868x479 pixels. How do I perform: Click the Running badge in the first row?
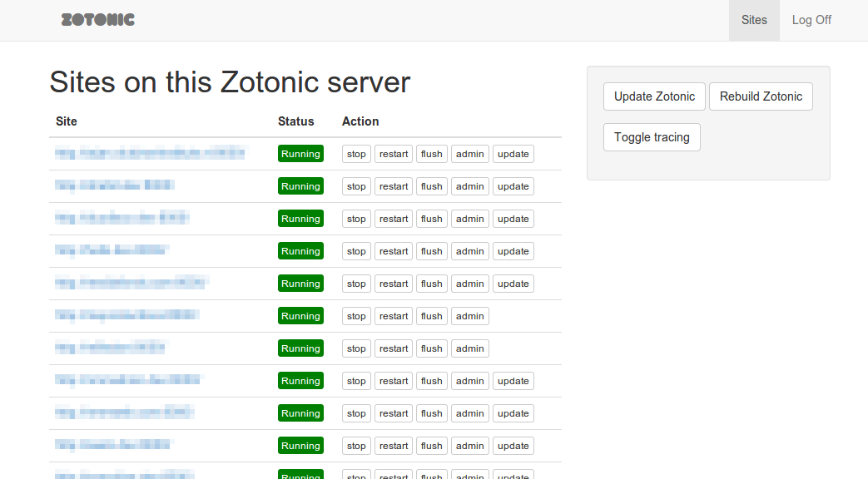[300, 154]
